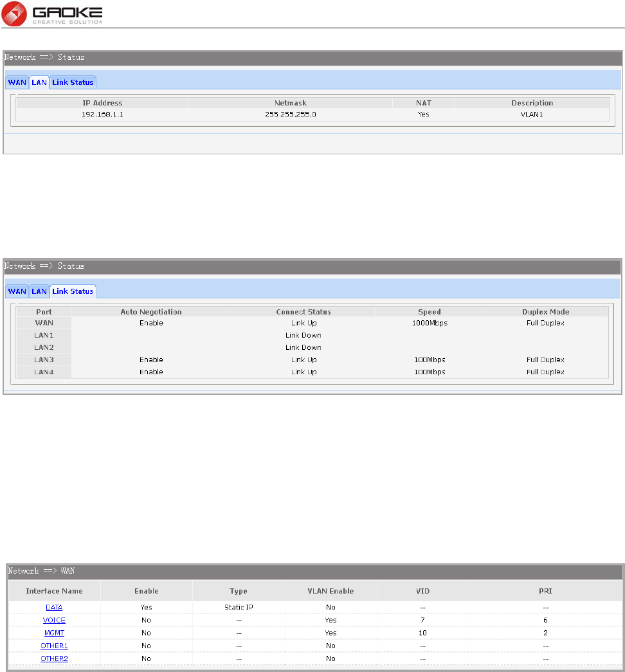The image size is (625, 672).
Task: Click LAN4 Full Duplex value
Action: click(545, 372)
